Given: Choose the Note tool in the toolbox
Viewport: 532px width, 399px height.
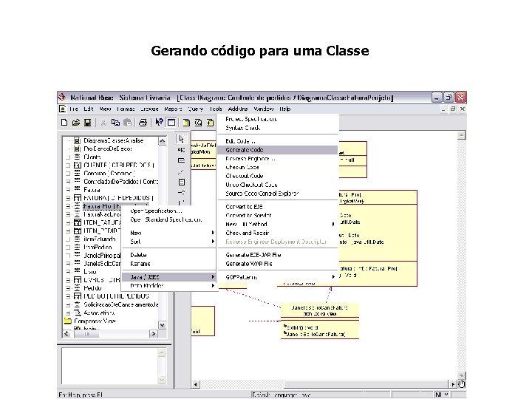Looking at the screenshot, I should pos(182,160).
